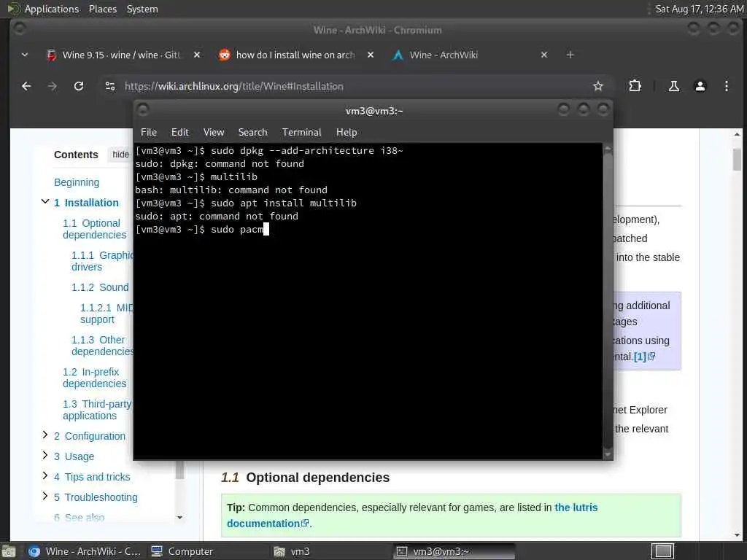Expand the 5 Troubleshooting section
This screenshot has width=747, height=560.
(44, 496)
